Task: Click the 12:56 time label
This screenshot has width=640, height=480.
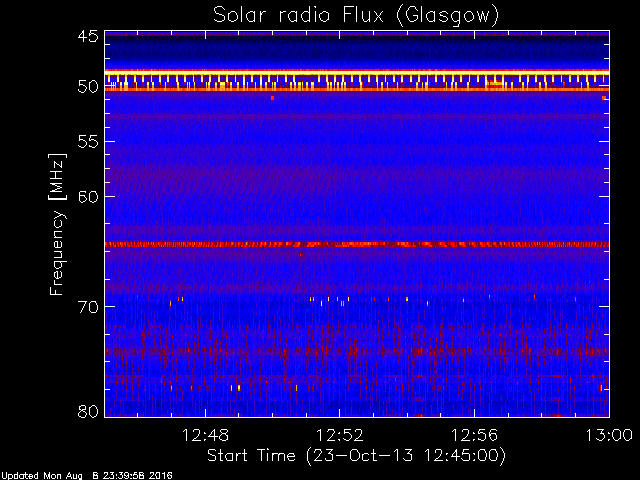Action: coord(474,435)
